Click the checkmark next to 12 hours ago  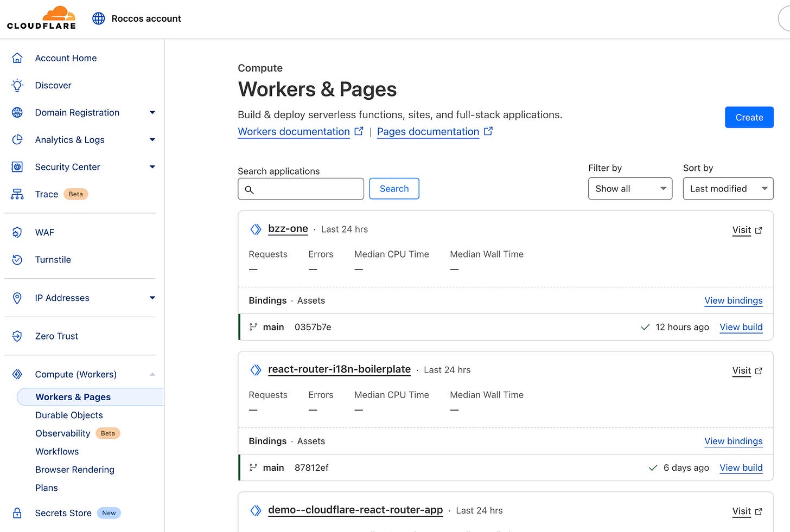pos(645,327)
